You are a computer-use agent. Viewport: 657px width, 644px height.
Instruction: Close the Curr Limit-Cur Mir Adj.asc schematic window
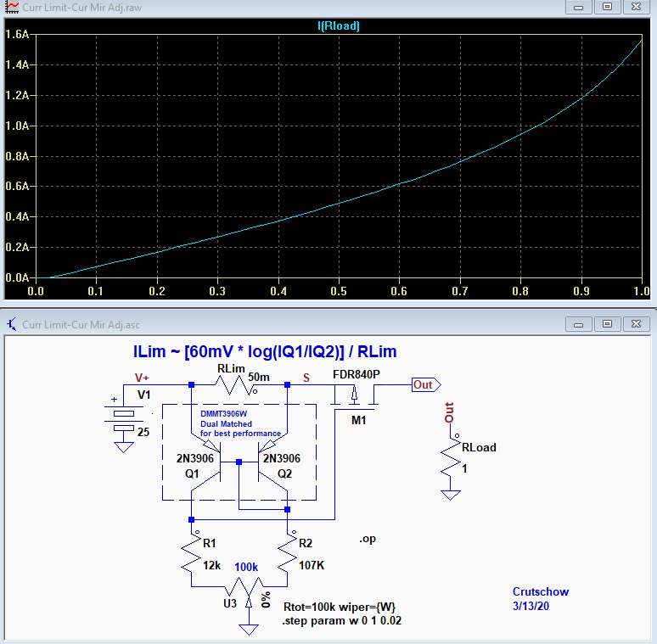click(636, 323)
